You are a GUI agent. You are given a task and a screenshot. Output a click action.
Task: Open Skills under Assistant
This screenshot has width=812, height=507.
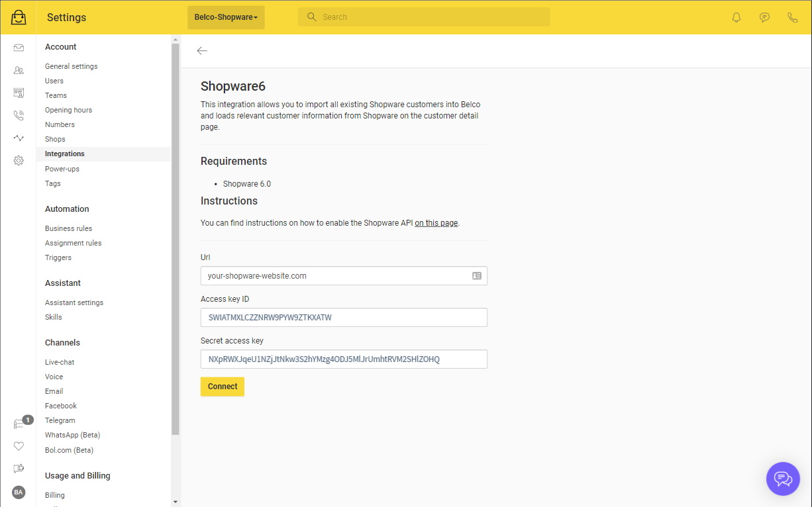[x=53, y=317]
